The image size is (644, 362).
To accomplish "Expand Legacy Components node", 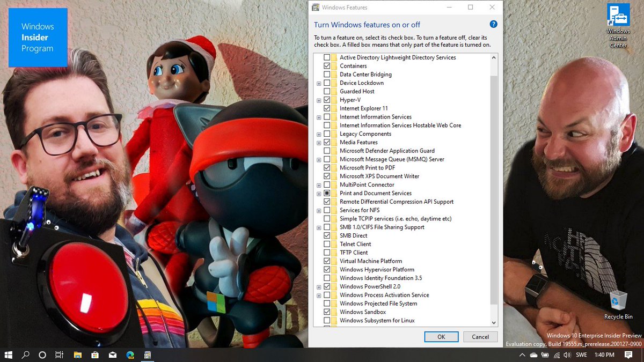I will click(319, 134).
